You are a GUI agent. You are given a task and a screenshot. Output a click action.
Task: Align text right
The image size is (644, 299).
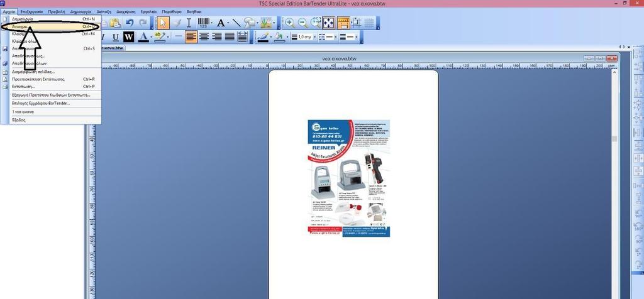click(x=216, y=37)
